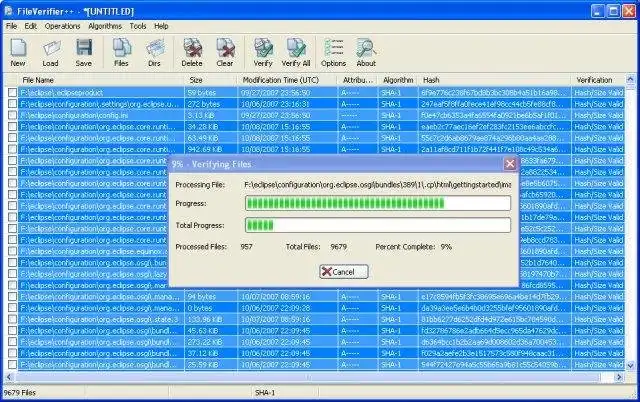Click the current file Progress bar
The width and height of the screenshot is (640, 402).
coord(378,203)
